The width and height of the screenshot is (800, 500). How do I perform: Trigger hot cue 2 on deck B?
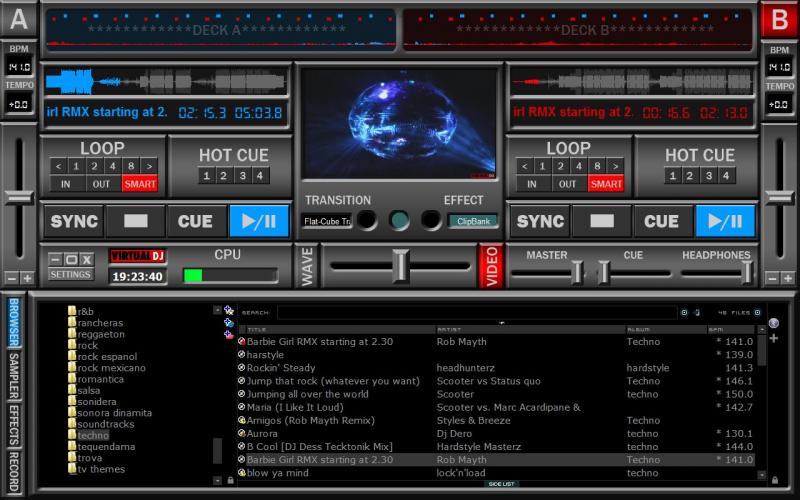point(690,176)
